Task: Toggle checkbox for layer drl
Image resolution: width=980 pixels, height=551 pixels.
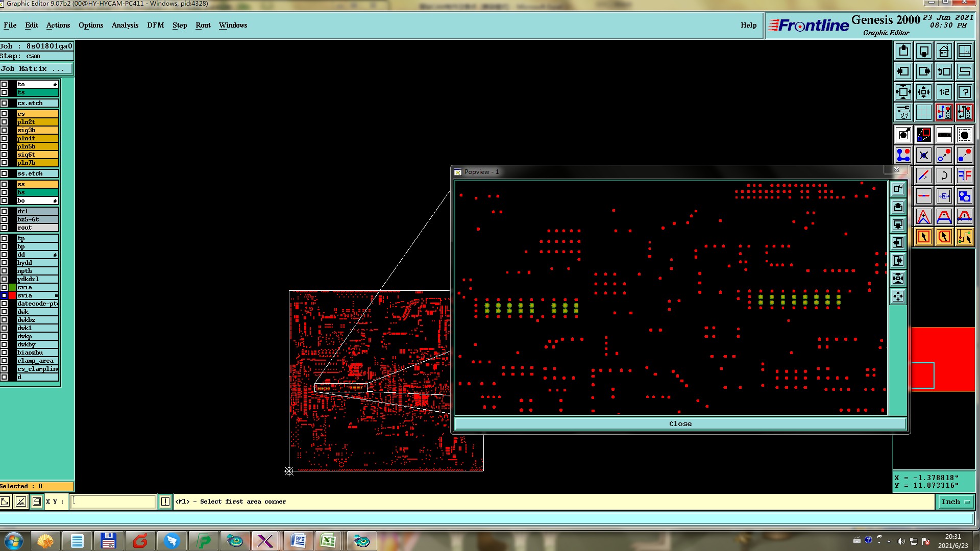Action: tap(4, 211)
